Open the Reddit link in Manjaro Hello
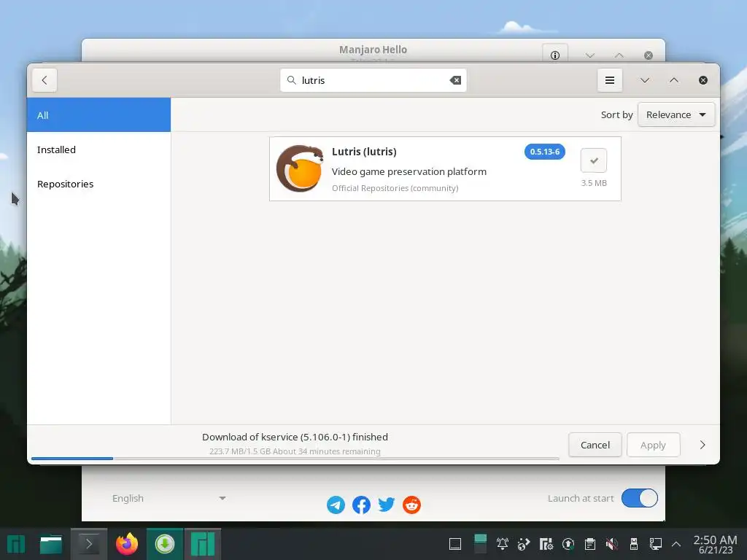The height and width of the screenshot is (560, 747). [411, 505]
